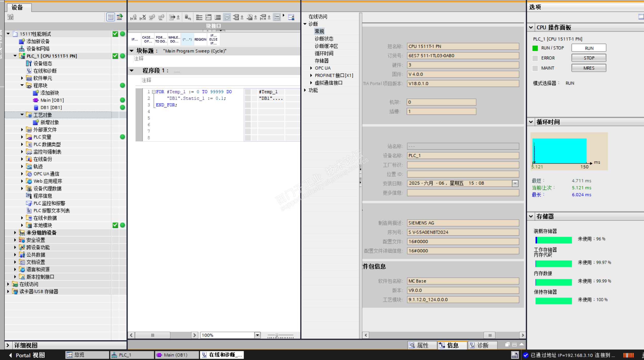Collapse the 循环时间 section
This screenshot has width=644, height=360.
tap(531, 122)
